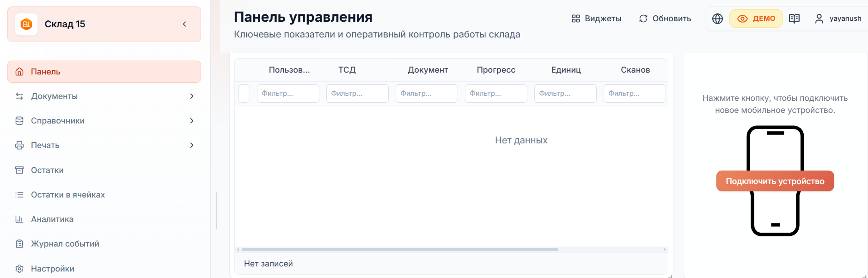Viewport: 868px width, 278px height.
Task: Focus the filter field under Единиц
Action: [x=565, y=93]
